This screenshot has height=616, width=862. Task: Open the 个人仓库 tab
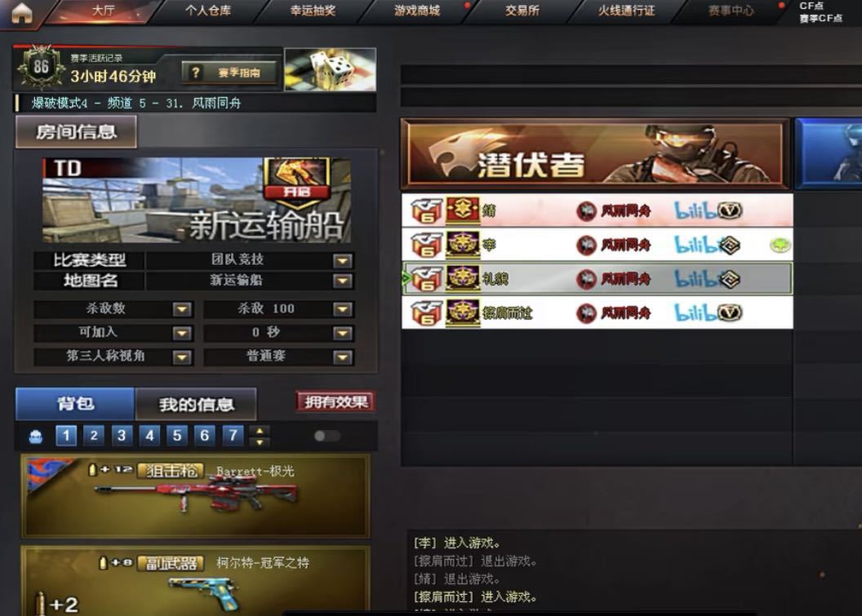(208, 11)
